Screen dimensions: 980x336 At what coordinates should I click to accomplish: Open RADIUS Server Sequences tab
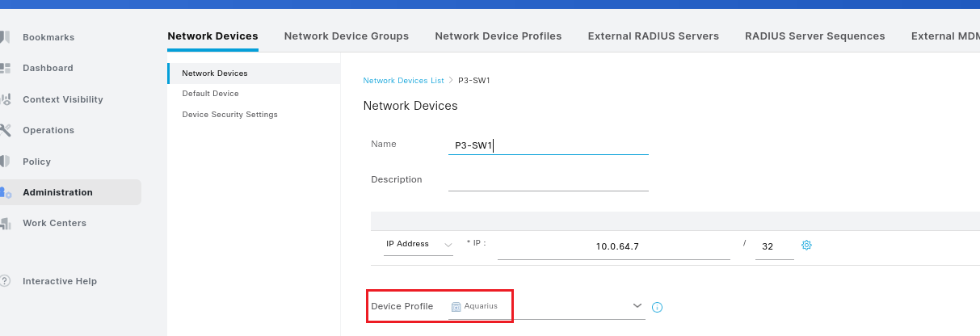pos(815,36)
